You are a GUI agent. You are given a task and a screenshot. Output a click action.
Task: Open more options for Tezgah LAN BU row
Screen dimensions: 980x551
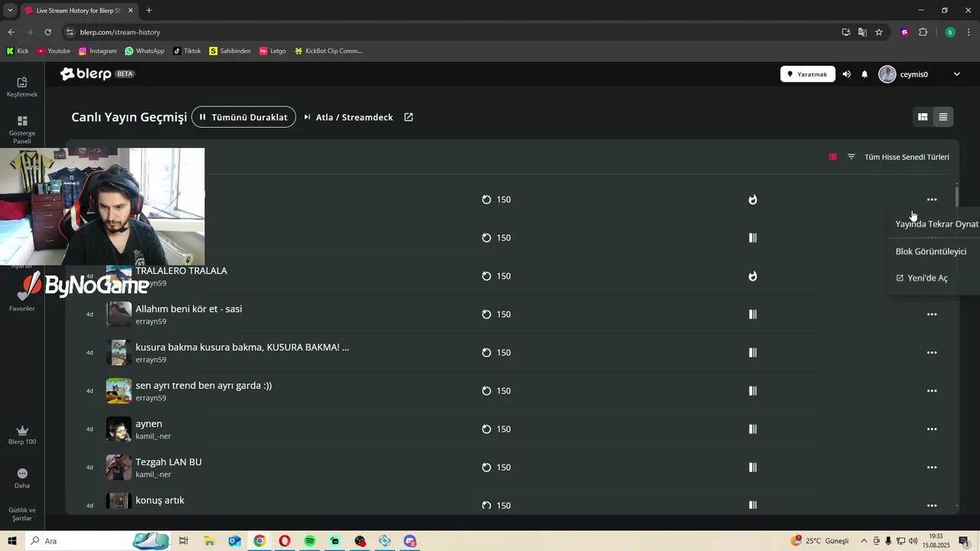coord(932,468)
